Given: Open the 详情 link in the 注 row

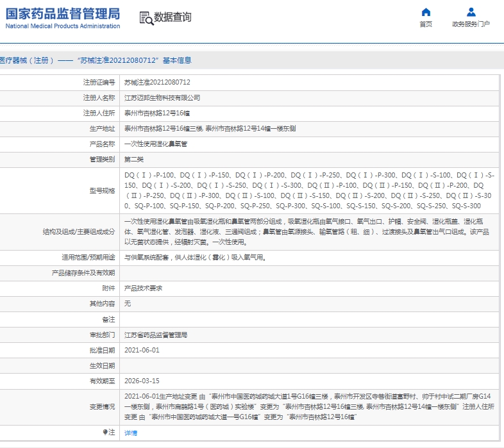Looking at the screenshot, I should pyautogui.click(x=131, y=433).
